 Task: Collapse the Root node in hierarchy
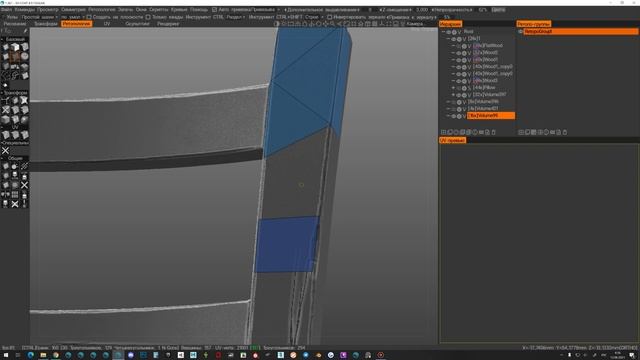[444, 32]
